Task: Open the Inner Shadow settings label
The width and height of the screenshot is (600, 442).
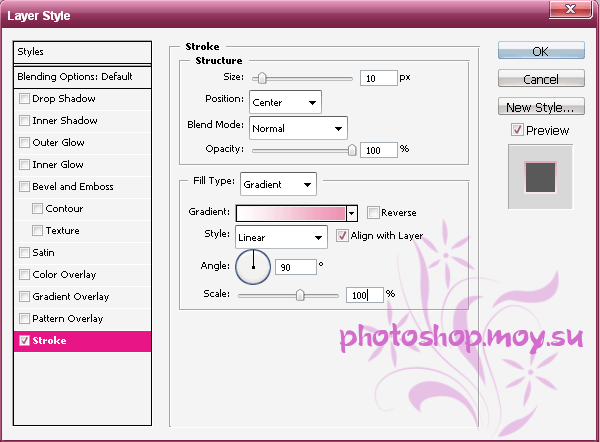Action: pyautogui.click(x=65, y=121)
